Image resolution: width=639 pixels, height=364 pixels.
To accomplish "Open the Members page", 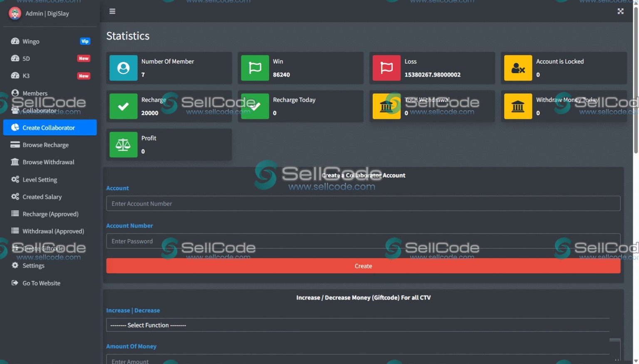I will 50,93.
